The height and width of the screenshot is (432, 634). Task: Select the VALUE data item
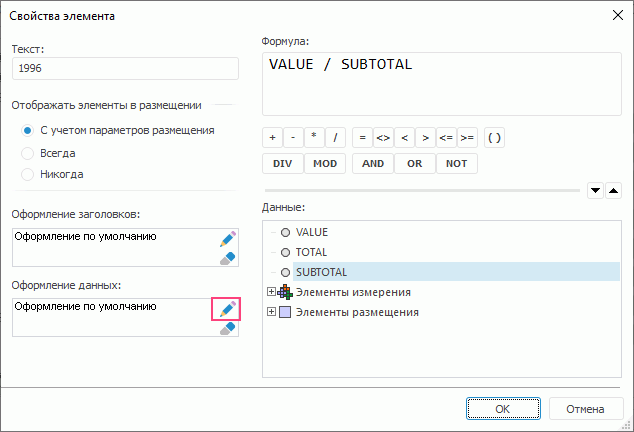pos(311,232)
